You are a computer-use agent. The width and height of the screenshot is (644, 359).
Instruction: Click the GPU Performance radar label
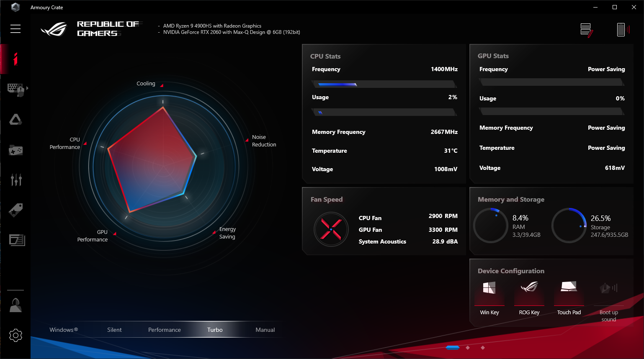pyautogui.click(x=93, y=236)
